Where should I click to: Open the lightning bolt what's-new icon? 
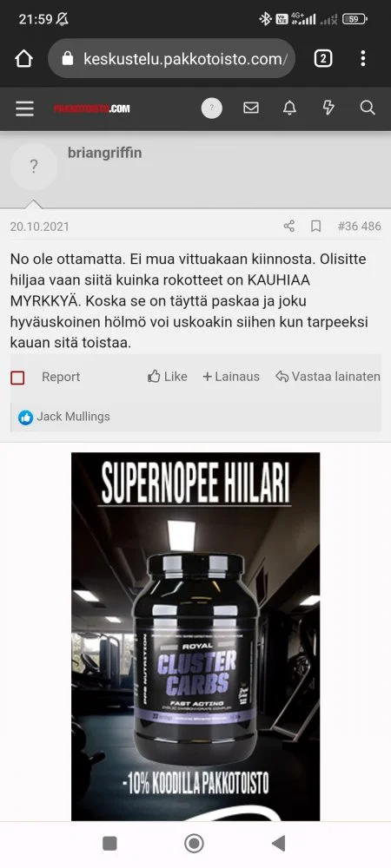(x=328, y=108)
